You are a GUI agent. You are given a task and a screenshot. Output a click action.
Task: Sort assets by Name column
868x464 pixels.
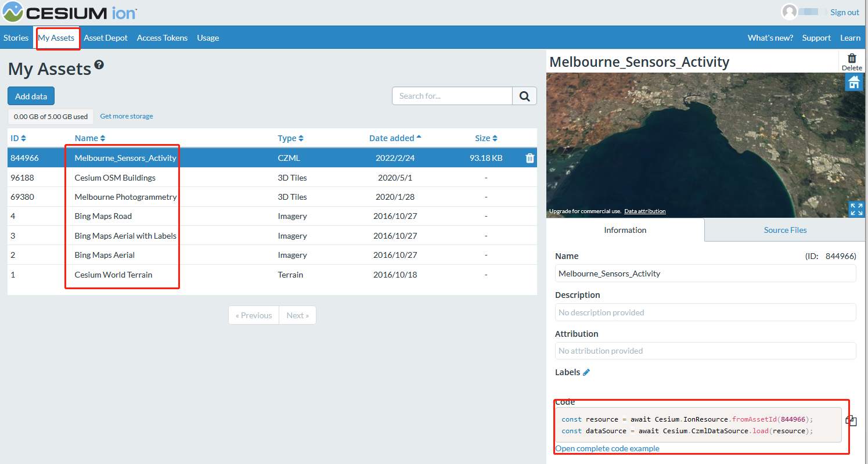(90, 138)
